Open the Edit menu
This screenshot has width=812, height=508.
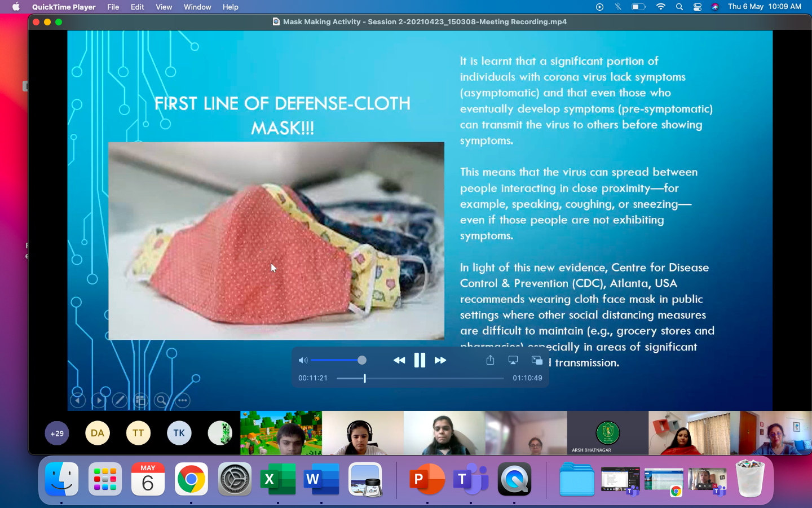click(x=137, y=7)
